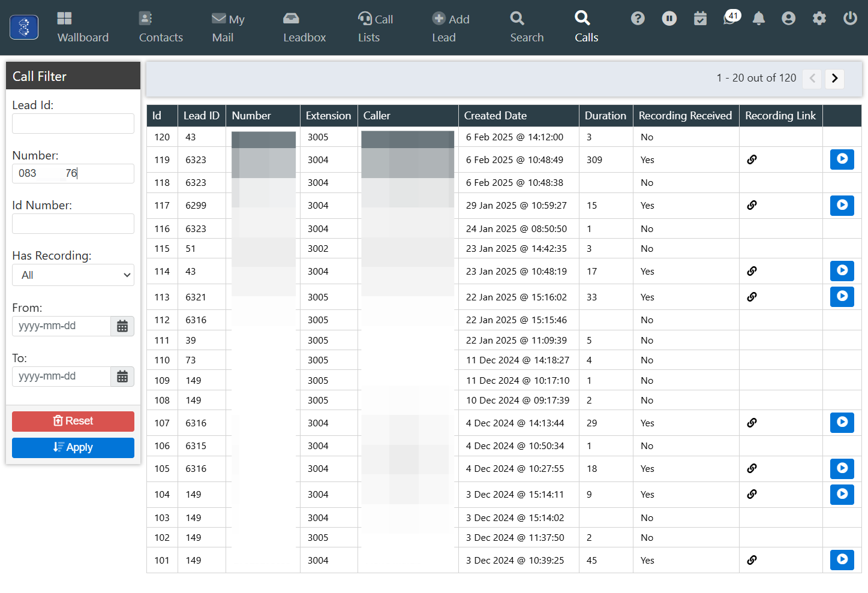The width and height of the screenshot is (868, 593).
Task: Open the settings gear icon
Action: coord(819,19)
